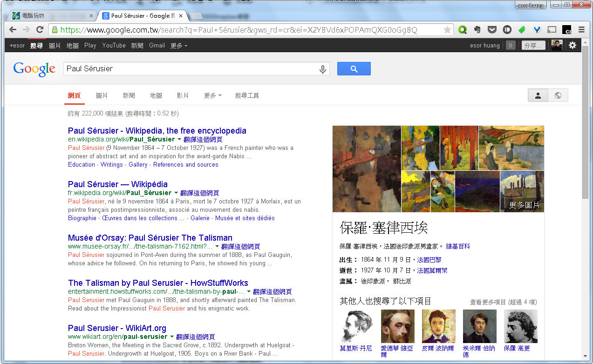Open the green circular Q extension
The width and height of the screenshot is (593, 364).
tap(463, 30)
